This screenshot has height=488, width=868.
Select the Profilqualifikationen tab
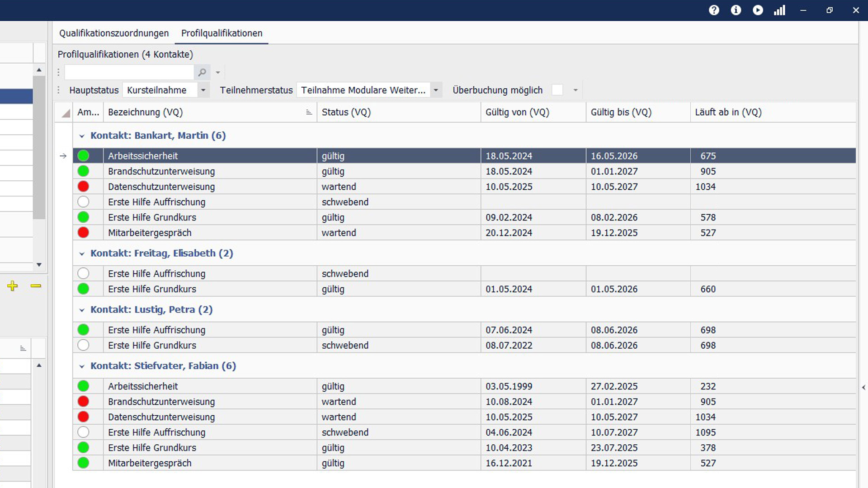222,33
